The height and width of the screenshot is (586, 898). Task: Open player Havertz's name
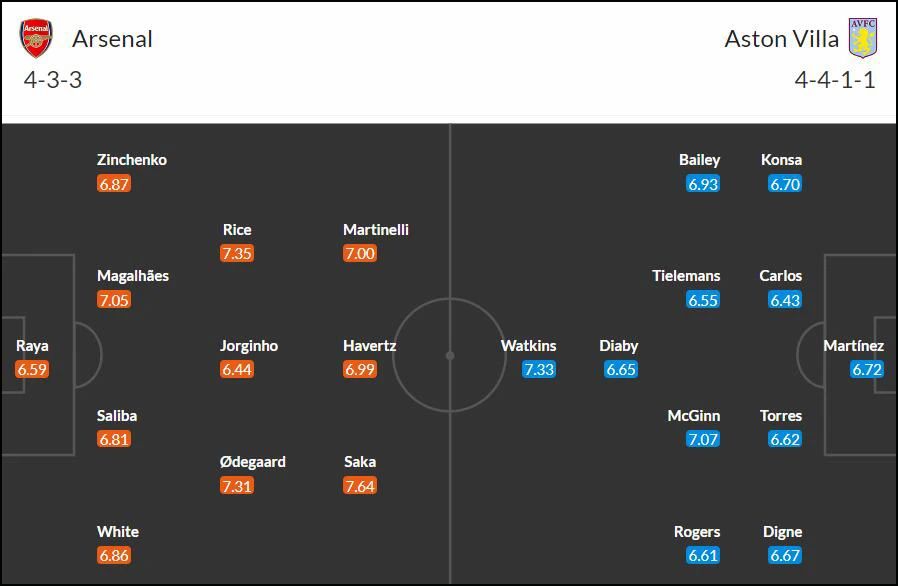[x=369, y=346]
